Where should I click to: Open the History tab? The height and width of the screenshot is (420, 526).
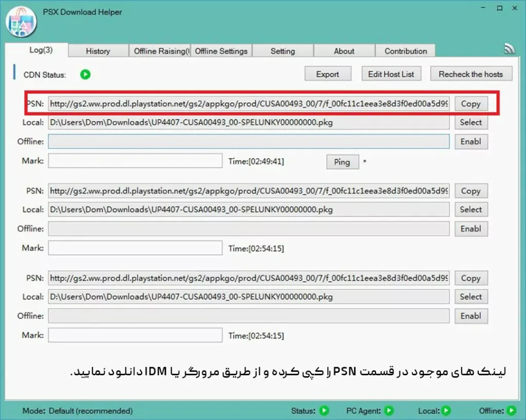[98, 51]
